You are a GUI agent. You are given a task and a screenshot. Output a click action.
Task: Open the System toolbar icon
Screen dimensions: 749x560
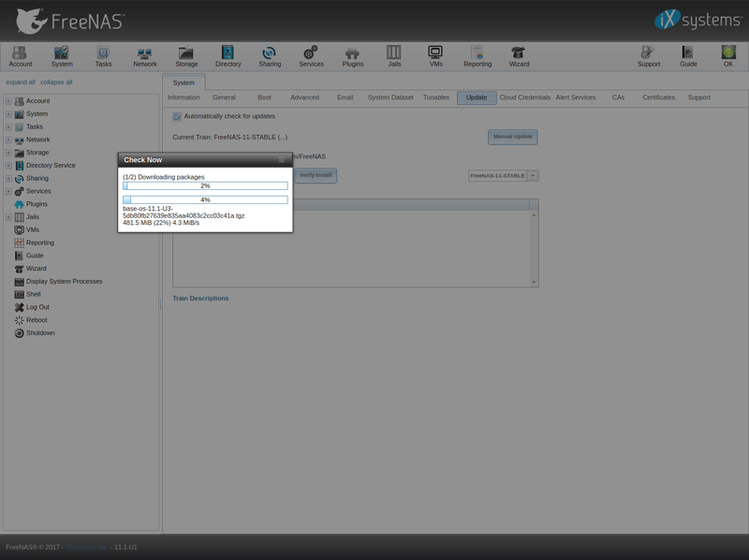pyautogui.click(x=62, y=56)
